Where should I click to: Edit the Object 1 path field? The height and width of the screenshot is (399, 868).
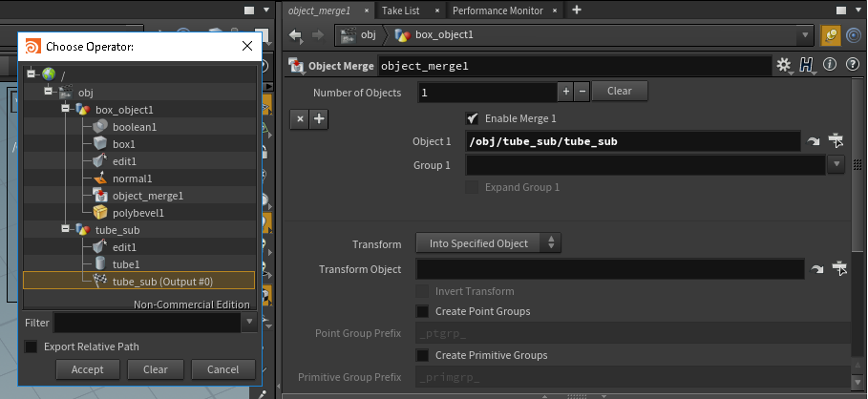[x=633, y=141]
